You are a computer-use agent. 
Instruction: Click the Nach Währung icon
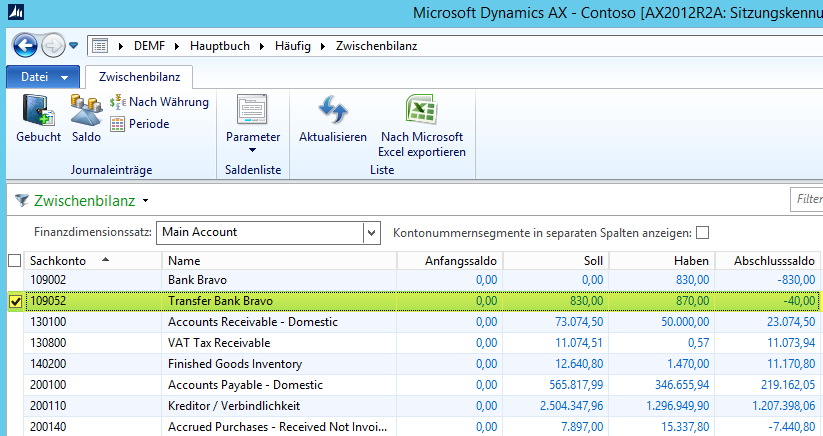point(117,102)
